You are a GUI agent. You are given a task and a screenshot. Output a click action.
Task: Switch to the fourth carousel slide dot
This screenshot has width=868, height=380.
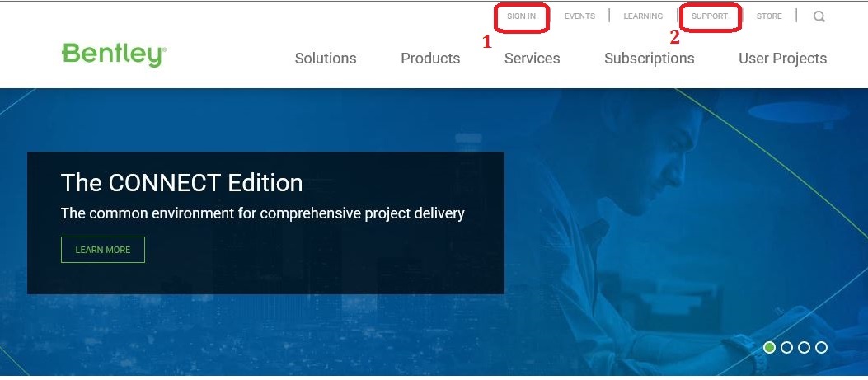coord(822,347)
